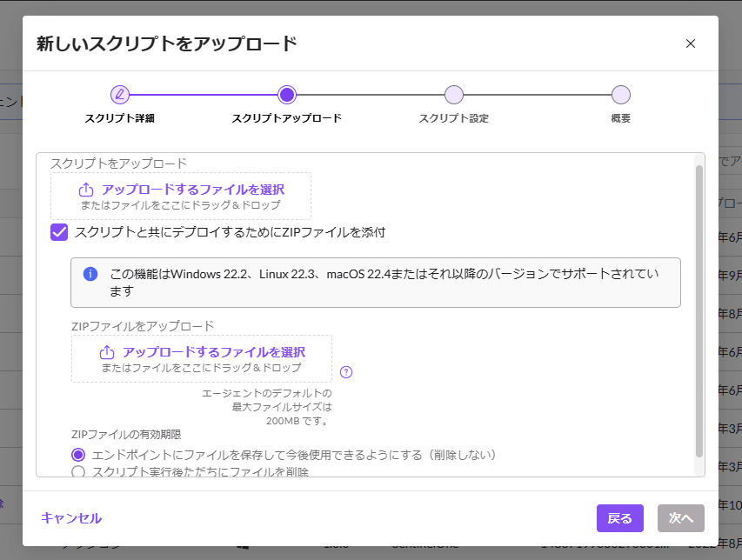742x560 pixels.
Task: Click the スクリプト設定 step circle
Action: click(x=453, y=95)
